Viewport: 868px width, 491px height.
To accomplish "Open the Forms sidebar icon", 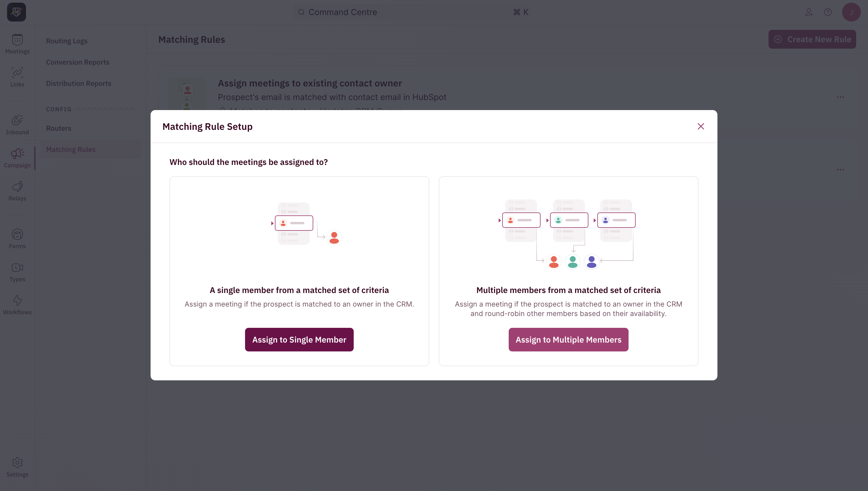I will (x=17, y=239).
